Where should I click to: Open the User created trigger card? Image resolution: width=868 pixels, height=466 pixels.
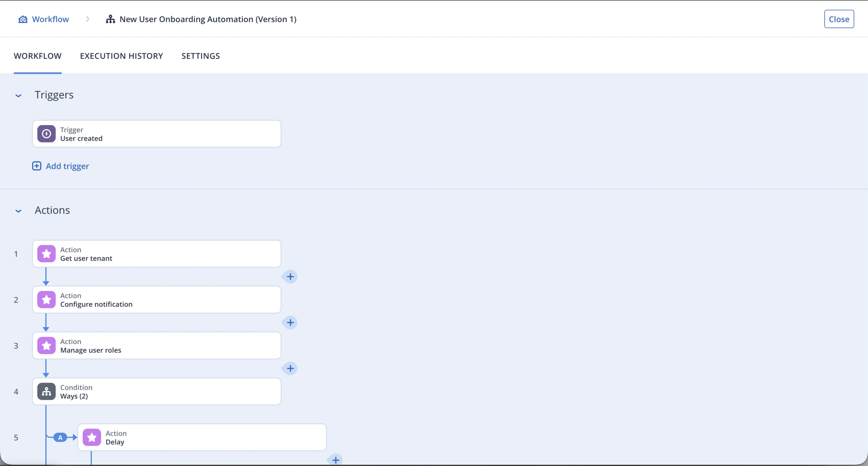(x=157, y=134)
